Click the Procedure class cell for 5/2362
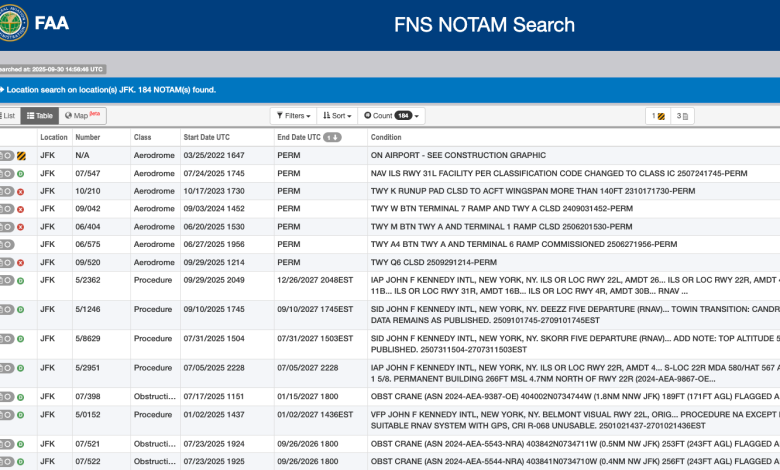This screenshot has width=780, height=470. [x=153, y=280]
